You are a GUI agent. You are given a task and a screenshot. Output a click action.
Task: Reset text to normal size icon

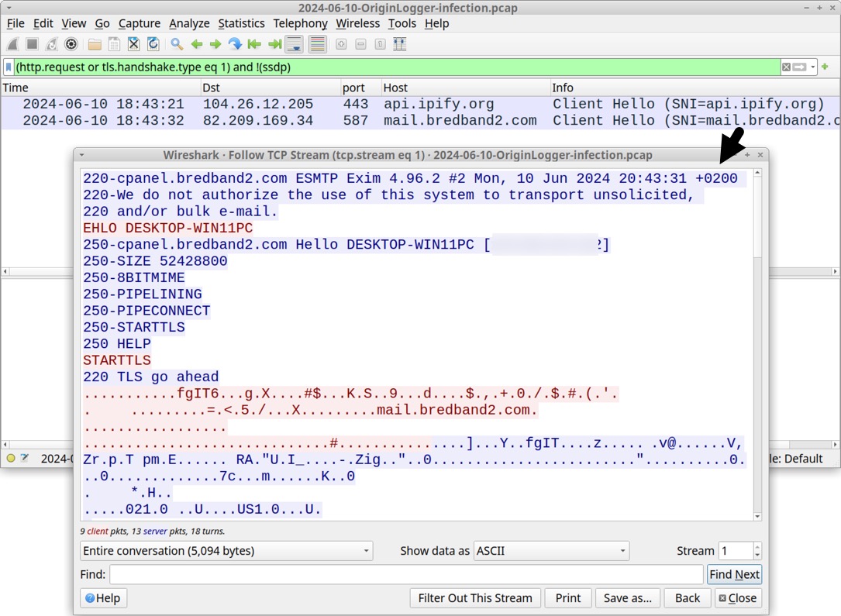[x=380, y=44]
